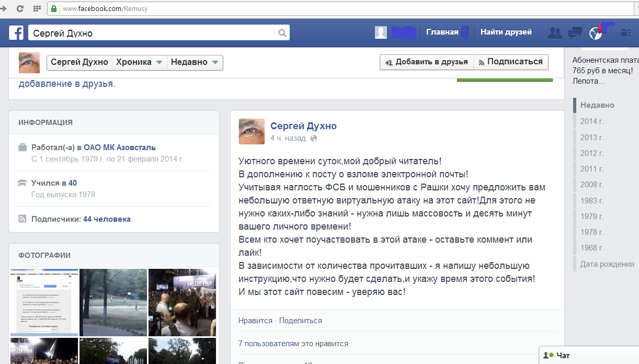Open Найти друзей page
The image size is (639, 364).
pyautogui.click(x=506, y=32)
